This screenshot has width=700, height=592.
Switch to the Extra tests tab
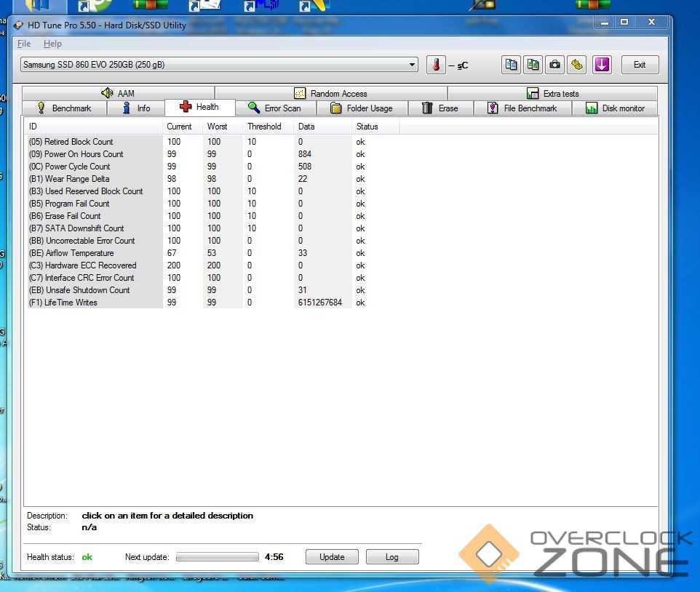point(552,93)
